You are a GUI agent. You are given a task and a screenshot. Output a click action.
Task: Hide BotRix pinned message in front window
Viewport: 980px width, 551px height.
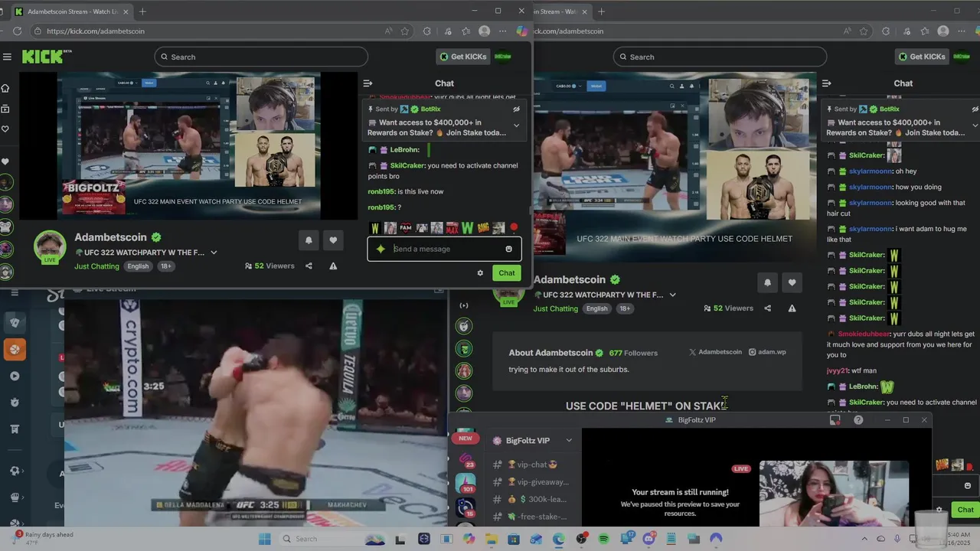pos(516,109)
